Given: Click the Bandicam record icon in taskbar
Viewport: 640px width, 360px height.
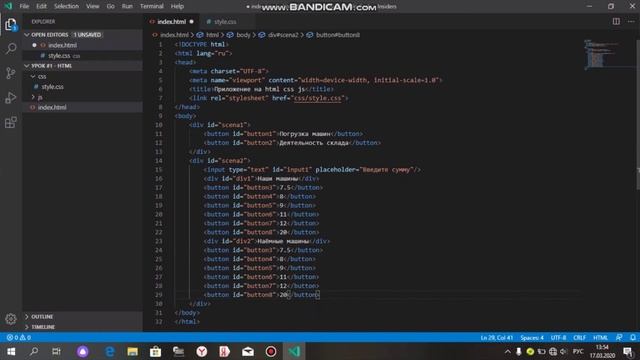Looking at the screenshot, I should pyautogui.click(x=271, y=351).
